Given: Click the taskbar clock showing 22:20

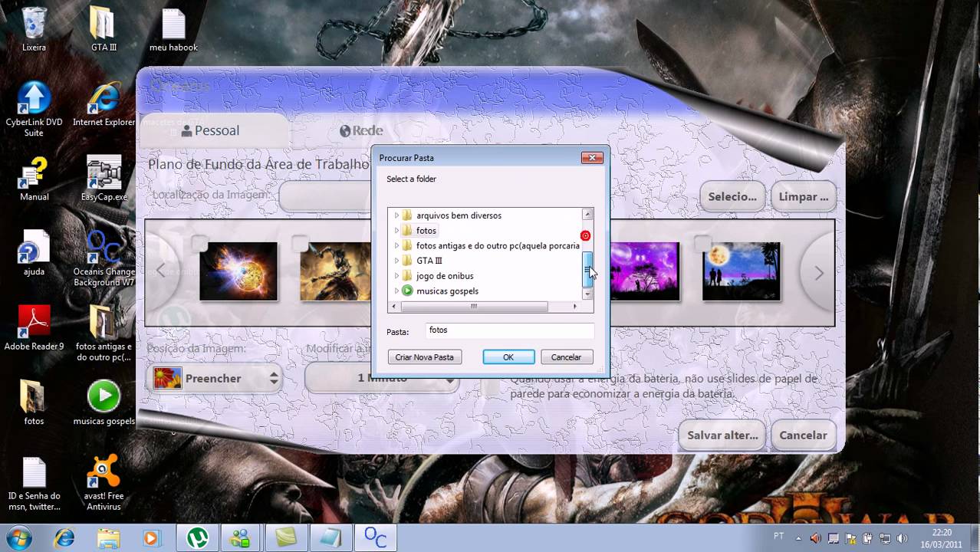Looking at the screenshot, I should point(941,538).
